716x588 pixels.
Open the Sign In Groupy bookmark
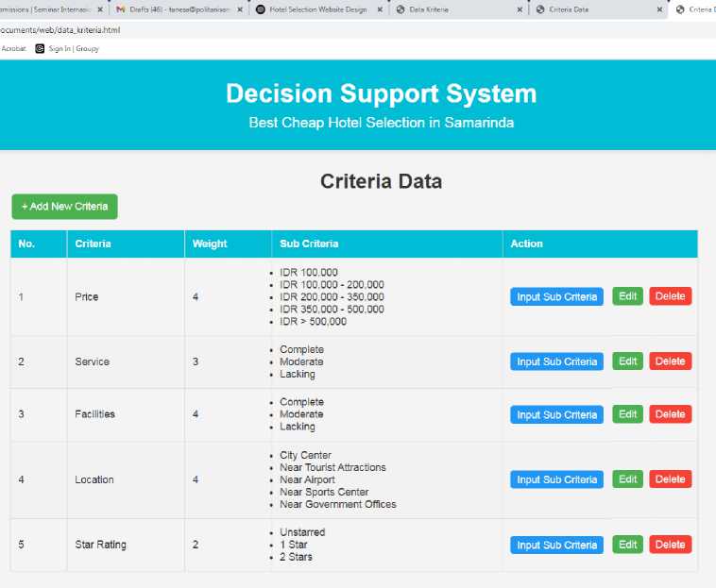pos(67,48)
